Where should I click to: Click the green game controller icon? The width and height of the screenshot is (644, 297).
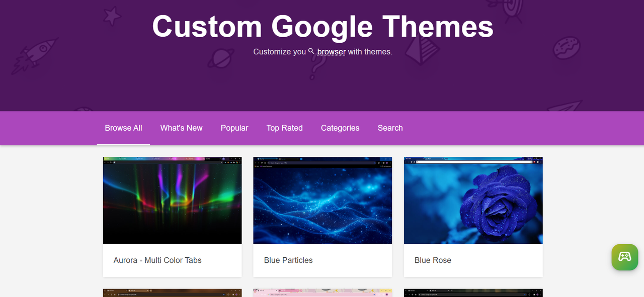pos(624,257)
